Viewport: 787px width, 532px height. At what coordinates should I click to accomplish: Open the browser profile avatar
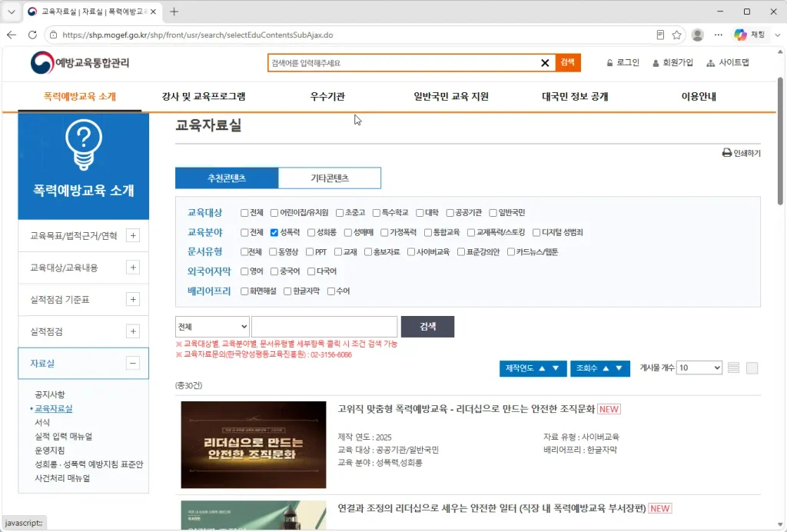tap(698, 35)
